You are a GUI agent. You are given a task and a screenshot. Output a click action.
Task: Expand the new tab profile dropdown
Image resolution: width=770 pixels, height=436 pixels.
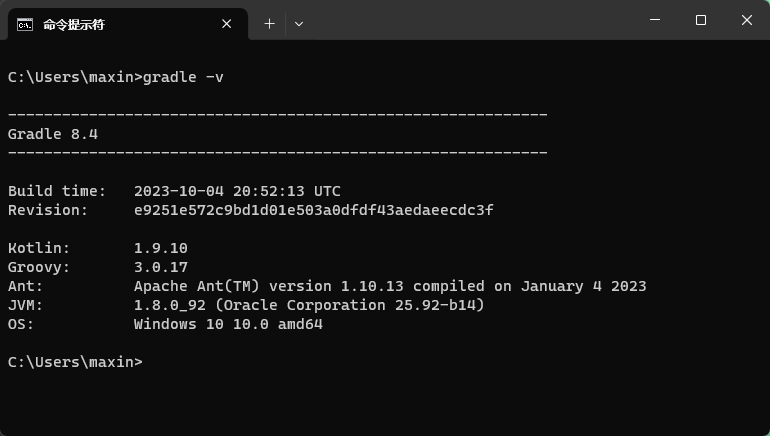click(x=299, y=24)
